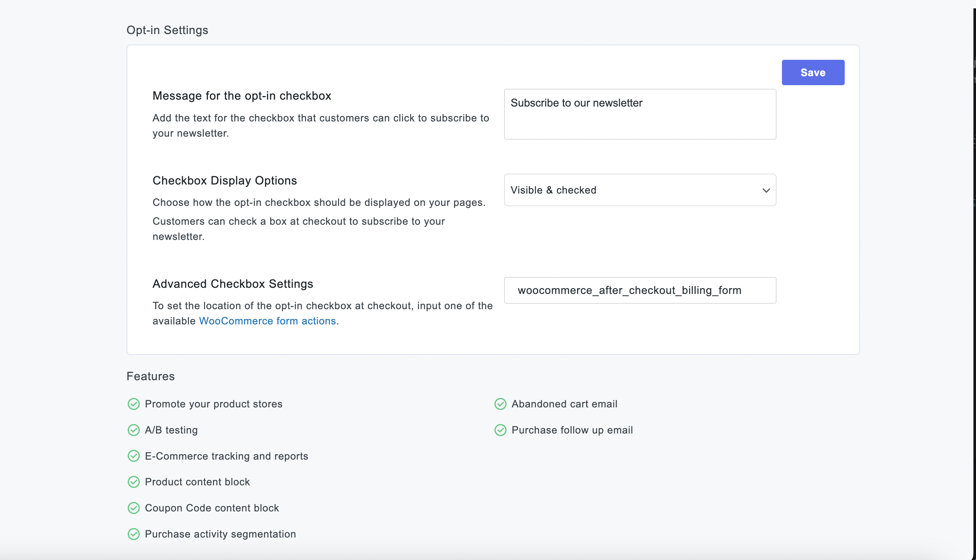Image resolution: width=976 pixels, height=560 pixels.
Task: Click the Advanced Checkbox Settings label
Action: pos(232,284)
